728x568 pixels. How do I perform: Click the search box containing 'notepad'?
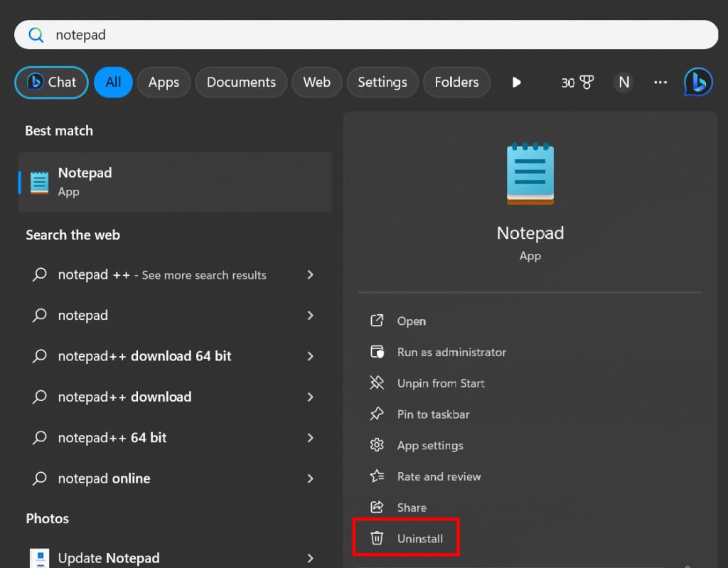pyautogui.click(x=365, y=35)
